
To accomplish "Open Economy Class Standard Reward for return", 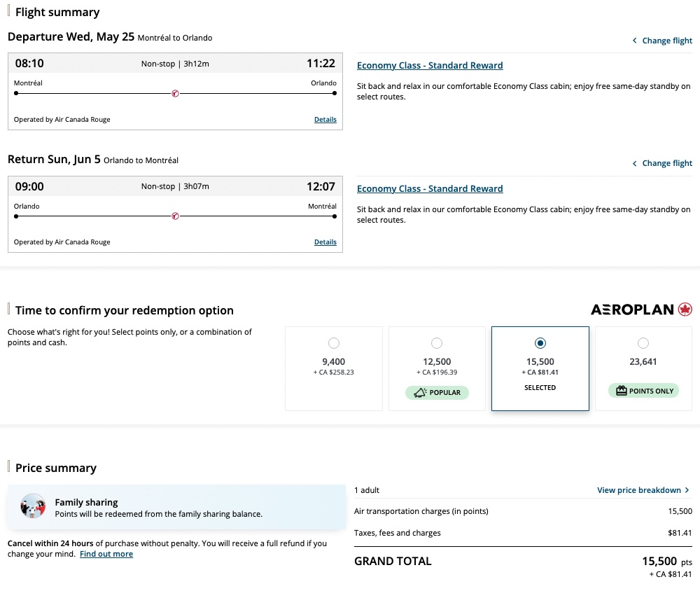I will (429, 188).
